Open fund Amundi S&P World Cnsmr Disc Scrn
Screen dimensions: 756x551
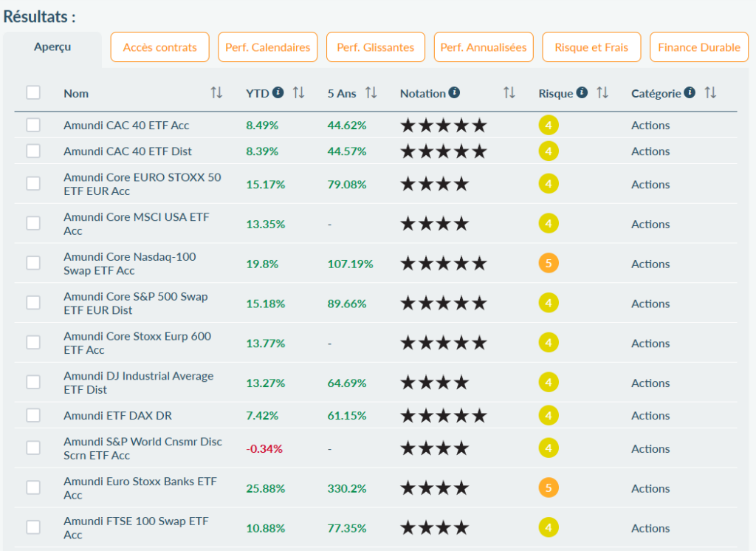click(142, 448)
